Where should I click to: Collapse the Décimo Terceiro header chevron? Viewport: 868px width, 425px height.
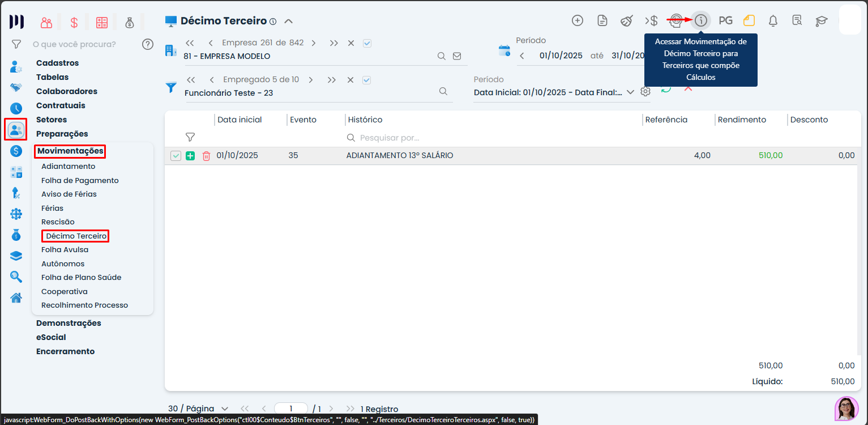pos(288,22)
